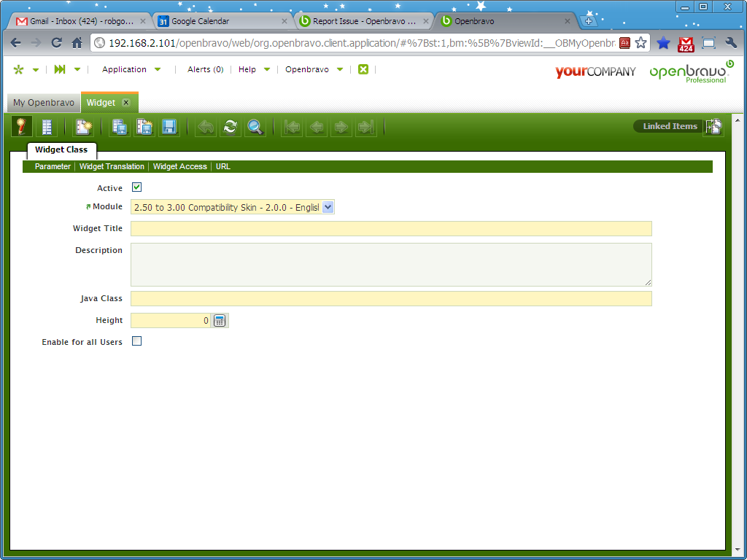Click the browser home icon
The image size is (747, 560).
click(77, 43)
